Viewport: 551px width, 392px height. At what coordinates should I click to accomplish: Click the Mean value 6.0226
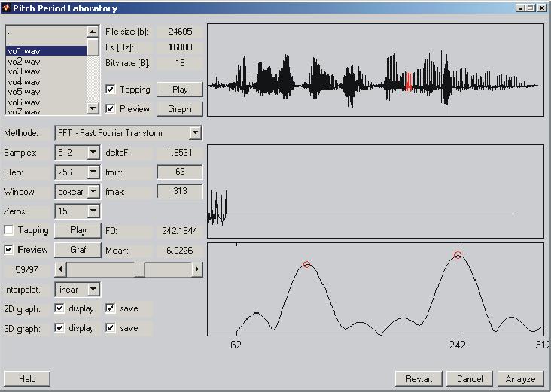(180, 251)
